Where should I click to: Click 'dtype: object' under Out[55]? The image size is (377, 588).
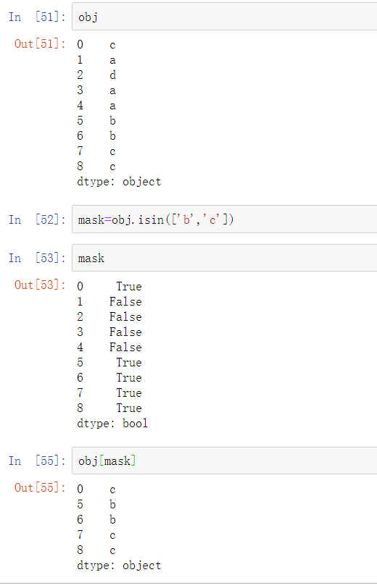tap(119, 566)
